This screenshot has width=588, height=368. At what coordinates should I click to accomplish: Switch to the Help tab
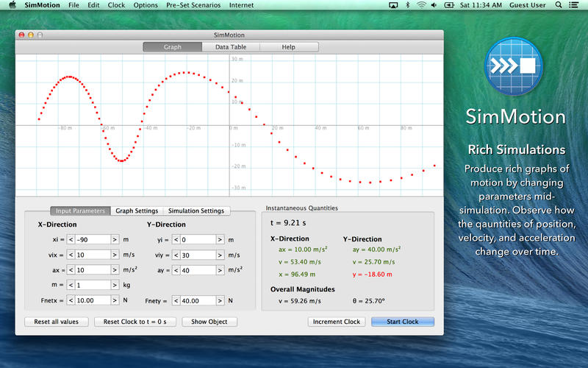[x=289, y=47]
